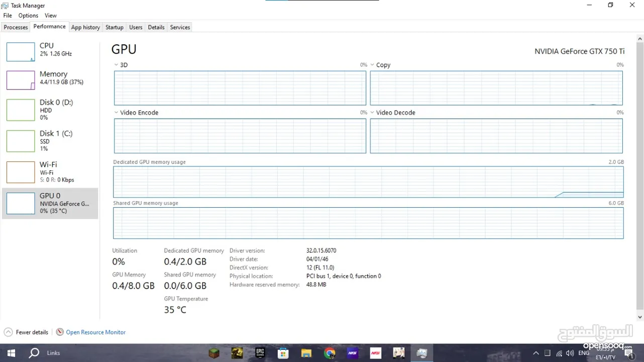Switch to the App history tab
This screenshot has height=362, width=644.
point(85,27)
